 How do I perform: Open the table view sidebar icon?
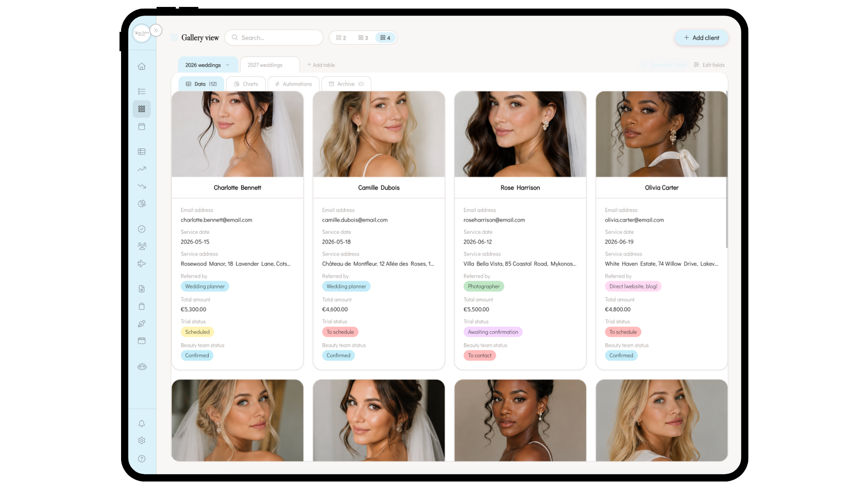[x=141, y=151]
